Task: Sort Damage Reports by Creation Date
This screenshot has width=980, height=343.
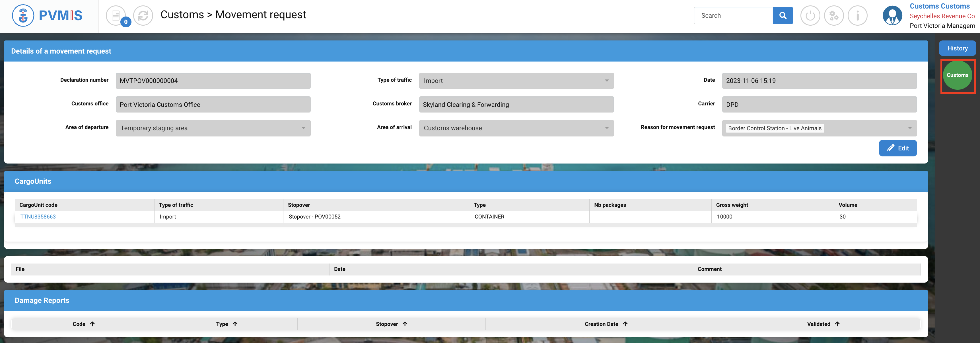Action: [x=625, y=324]
